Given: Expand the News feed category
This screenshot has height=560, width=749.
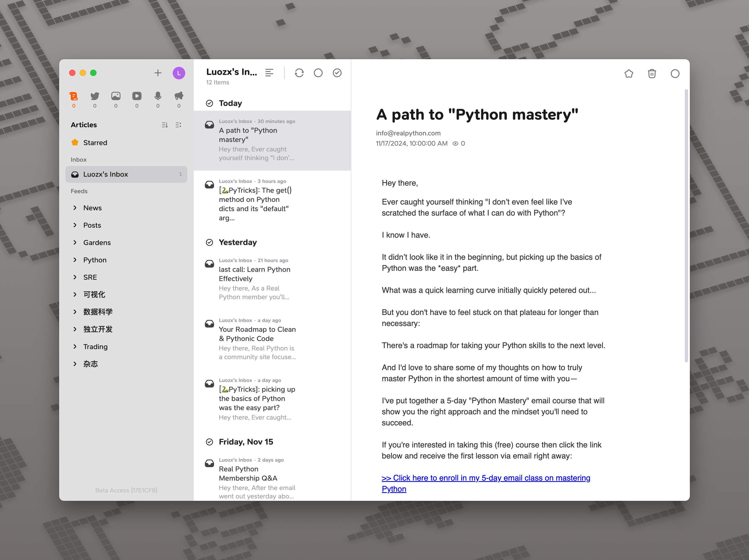Looking at the screenshot, I should point(75,208).
